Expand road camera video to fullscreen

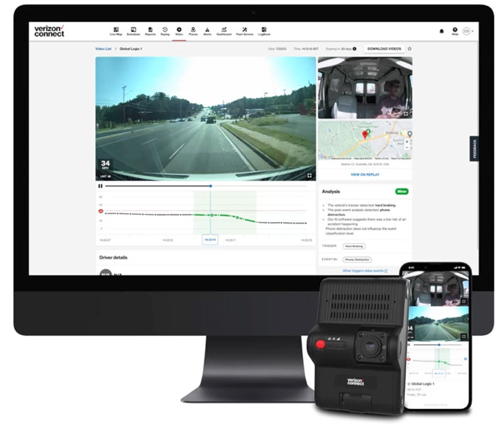pyautogui.click(x=310, y=175)
